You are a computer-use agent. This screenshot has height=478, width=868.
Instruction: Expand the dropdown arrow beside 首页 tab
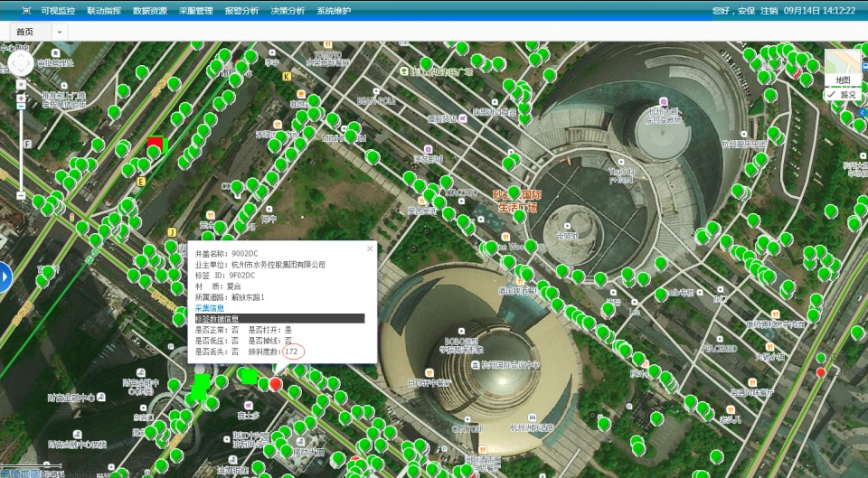(x=60, y=32)
